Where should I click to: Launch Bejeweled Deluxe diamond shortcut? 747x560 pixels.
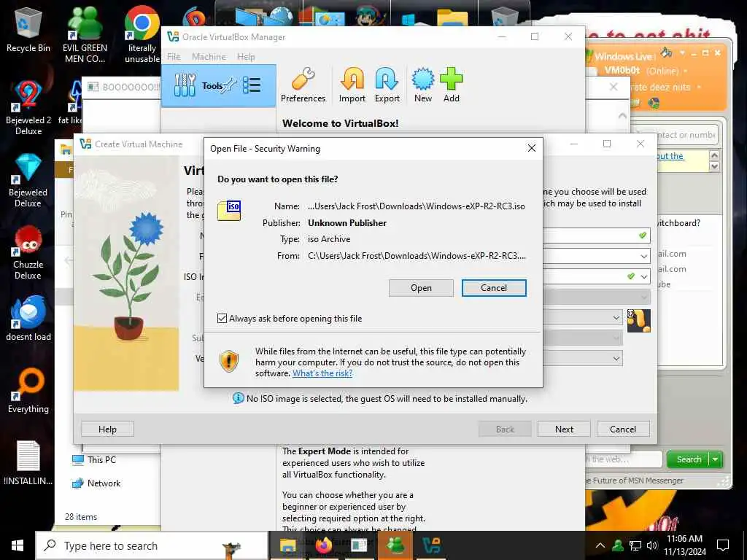(28, 181)
